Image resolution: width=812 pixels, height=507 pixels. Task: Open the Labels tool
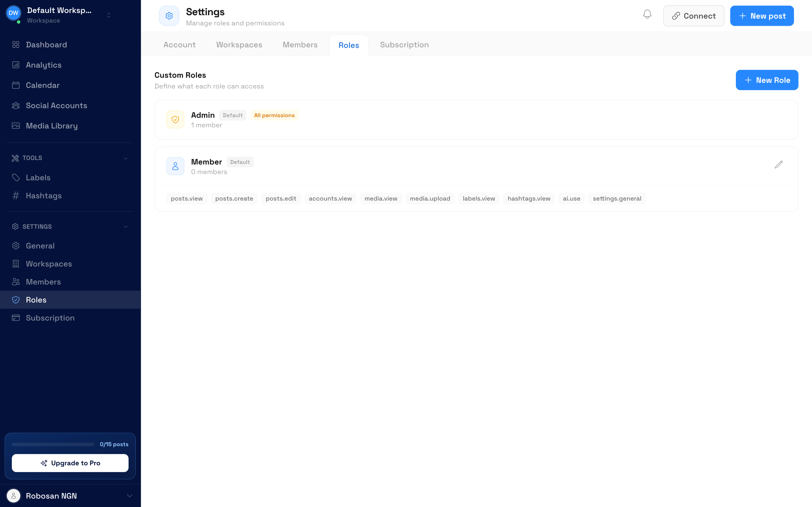[38, 177]
